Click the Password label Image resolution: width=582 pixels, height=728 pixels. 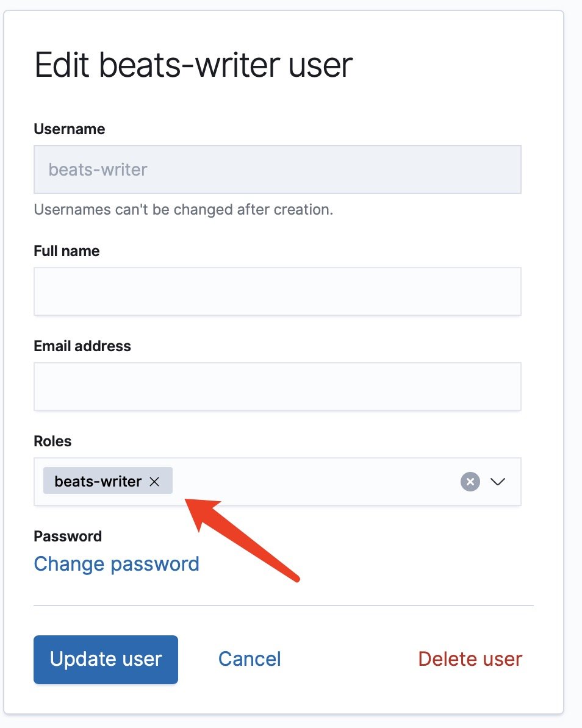click(68, 537)
